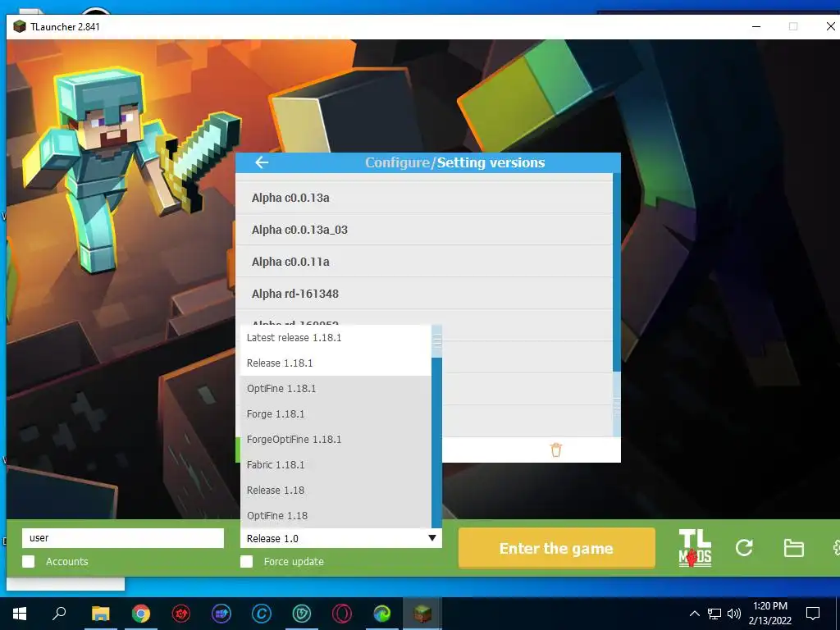The width and height of the screenshot is (840, 630).
Task: Click the username input field
Action: (x=123, y=538)
